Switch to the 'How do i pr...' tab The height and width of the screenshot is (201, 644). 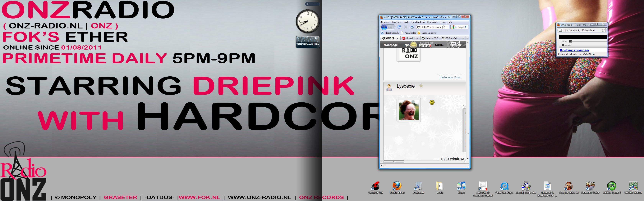pyautogui.click(x=411, y=38)
